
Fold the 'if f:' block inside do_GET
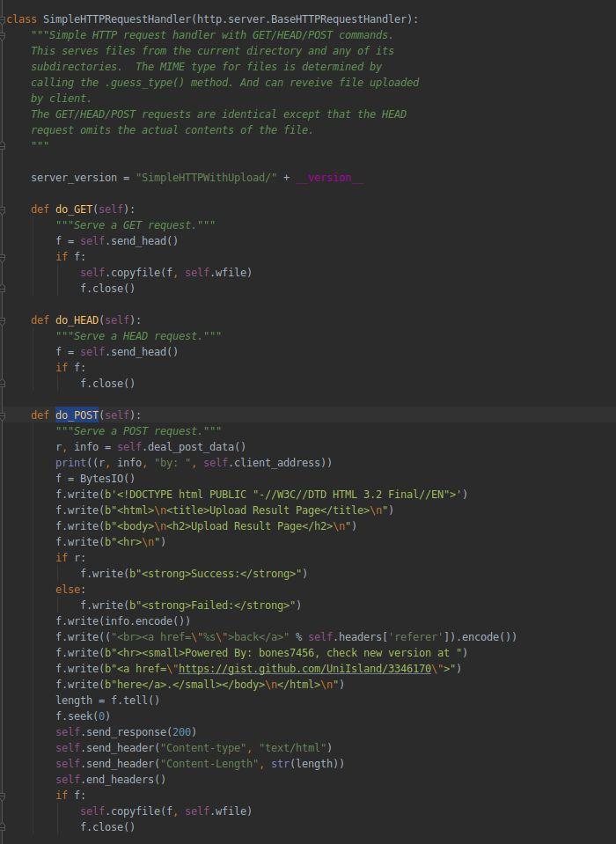click(x=3, y=257)
